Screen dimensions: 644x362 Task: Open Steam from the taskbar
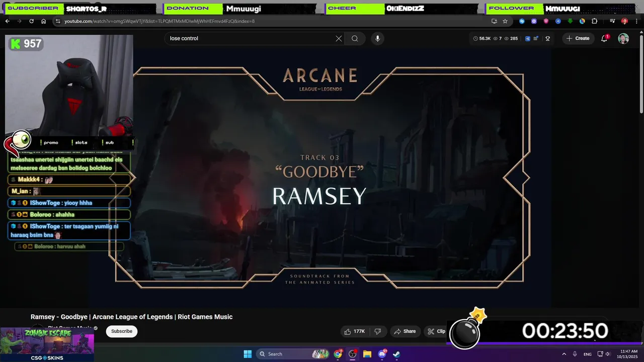click(x=396, y=354)
